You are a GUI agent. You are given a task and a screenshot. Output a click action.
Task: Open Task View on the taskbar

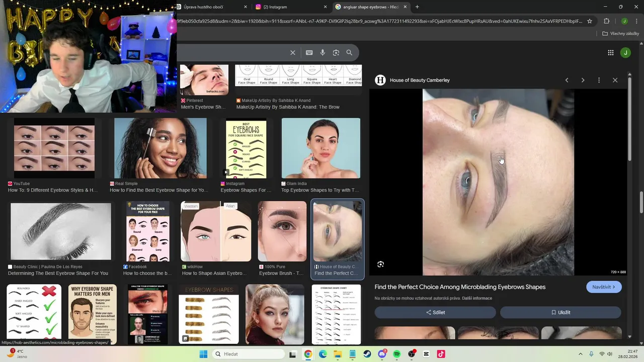292,354
